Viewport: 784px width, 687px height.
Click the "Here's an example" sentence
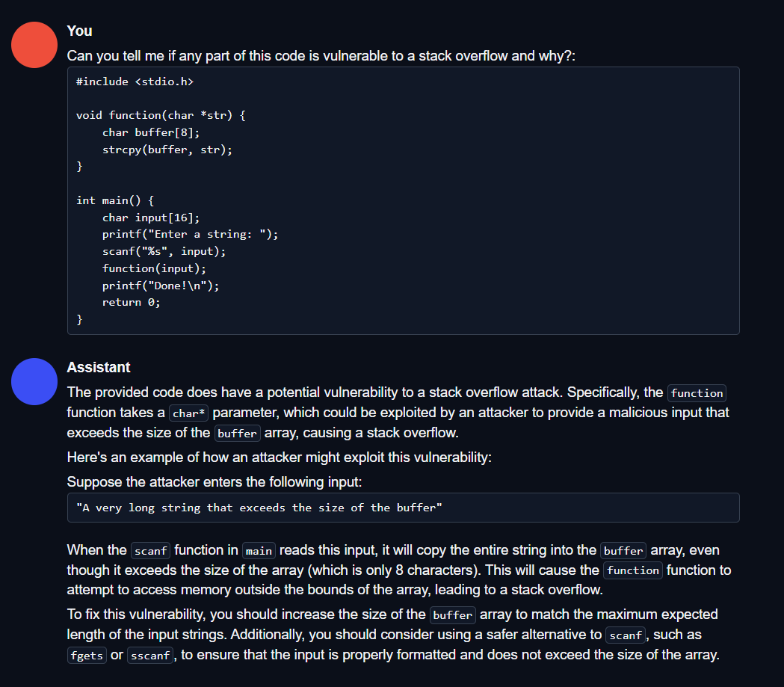(279, 458)
